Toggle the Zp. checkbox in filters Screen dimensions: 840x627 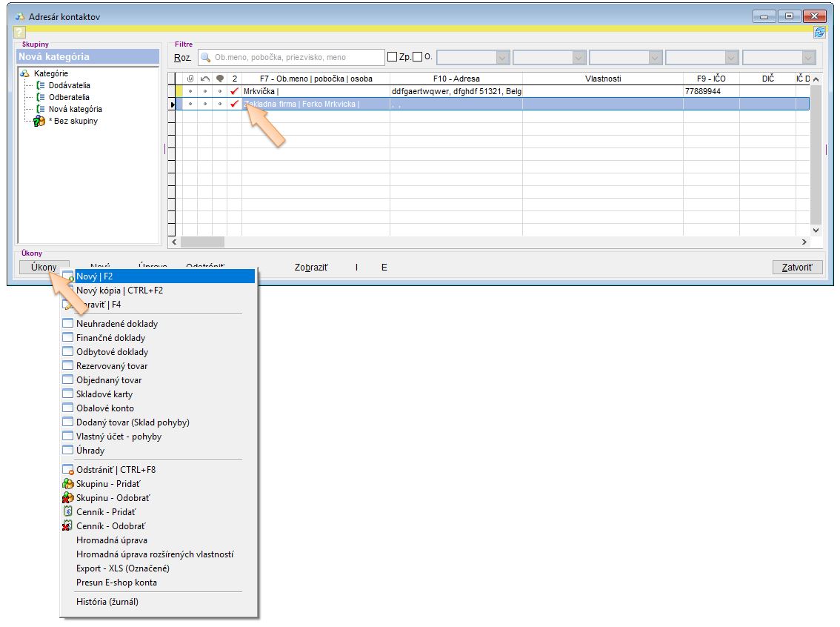click(393, 57)
